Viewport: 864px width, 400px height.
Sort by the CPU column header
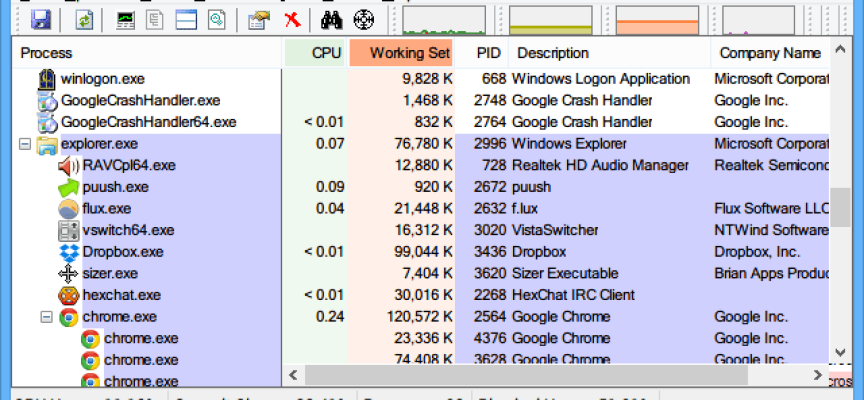coord(315,53)
